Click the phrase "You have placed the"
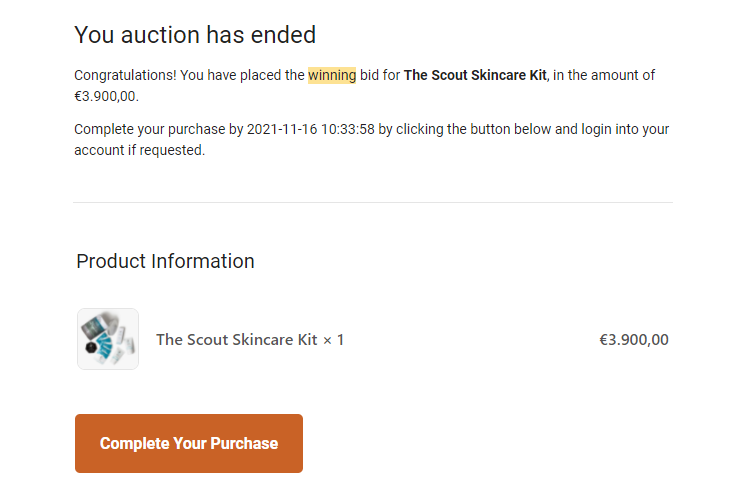This screenshot has height=478, width=756. [x=243, y=76]
